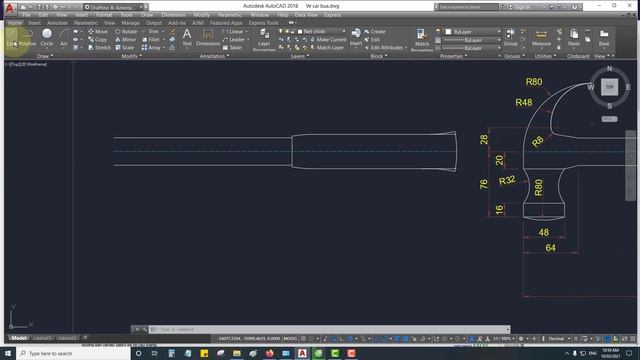Expand the Properties panel

[453, 56]
